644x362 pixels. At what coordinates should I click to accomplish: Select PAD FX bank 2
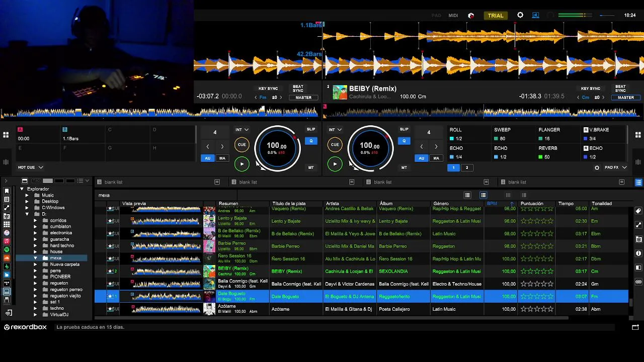click(466, 168)
